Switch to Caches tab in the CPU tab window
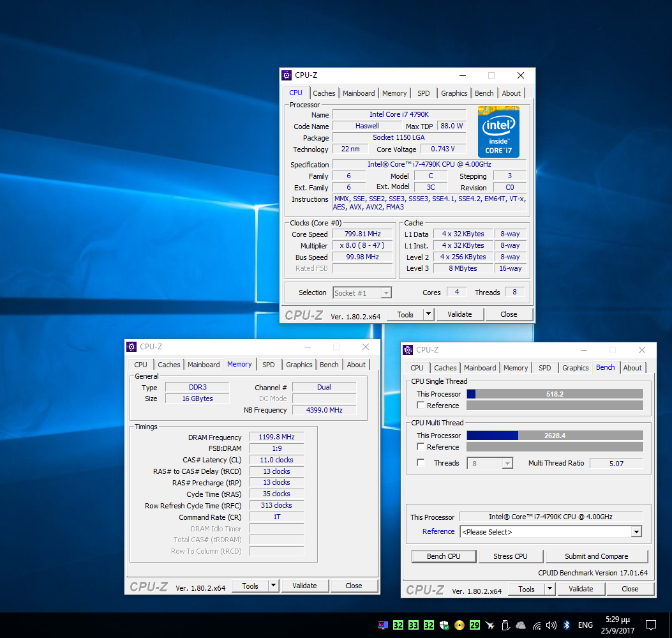Screen dimensions: 672x638 pyautogui.click(x=324, y=93)
